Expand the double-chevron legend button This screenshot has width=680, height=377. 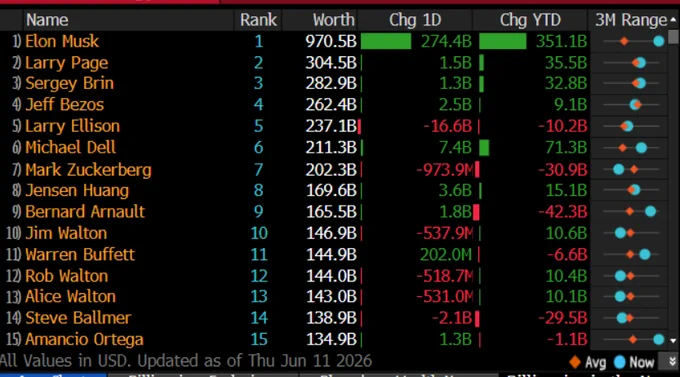point(673,361)
